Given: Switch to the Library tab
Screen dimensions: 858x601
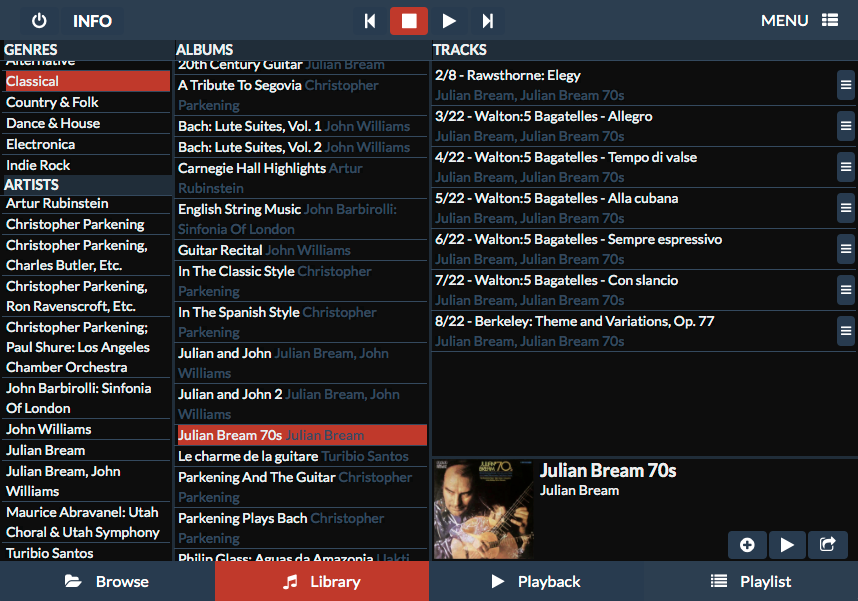Looking at the screenshot, I should tap(322, 581).
